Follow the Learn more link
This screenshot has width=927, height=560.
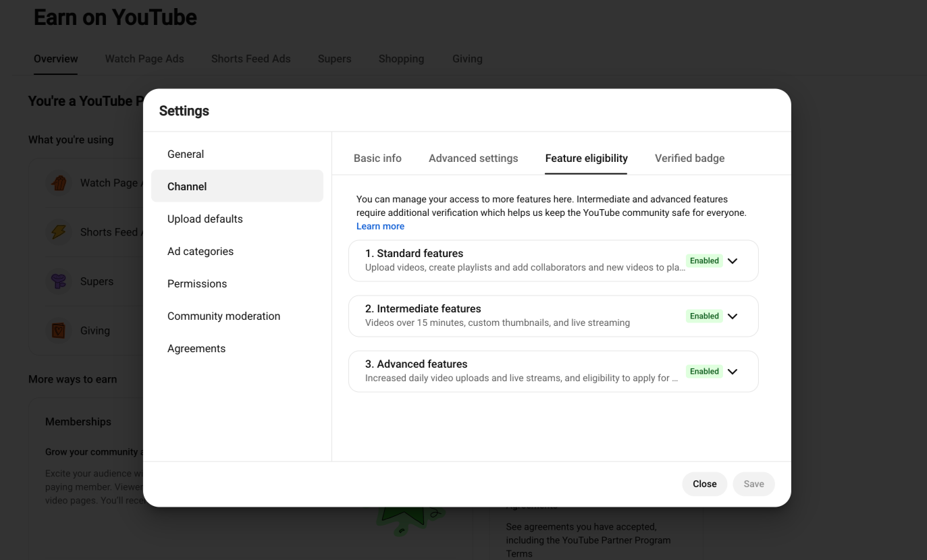[x=380, y=227]
